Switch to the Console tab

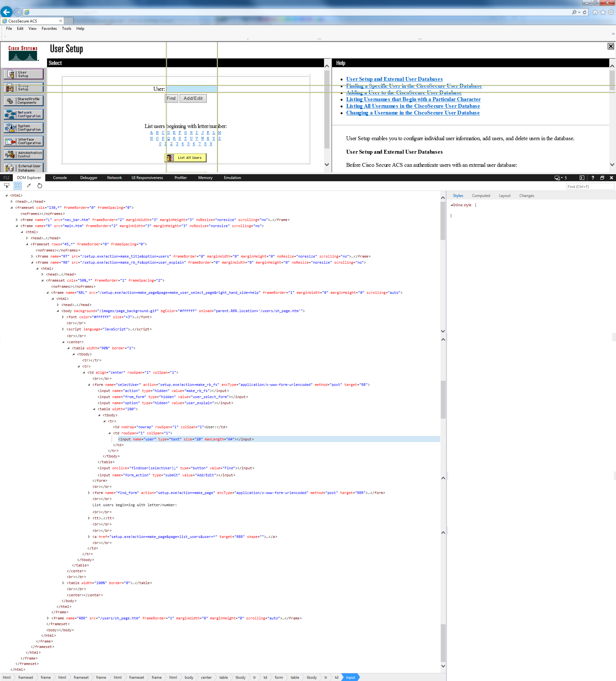[x=60, y=178]
